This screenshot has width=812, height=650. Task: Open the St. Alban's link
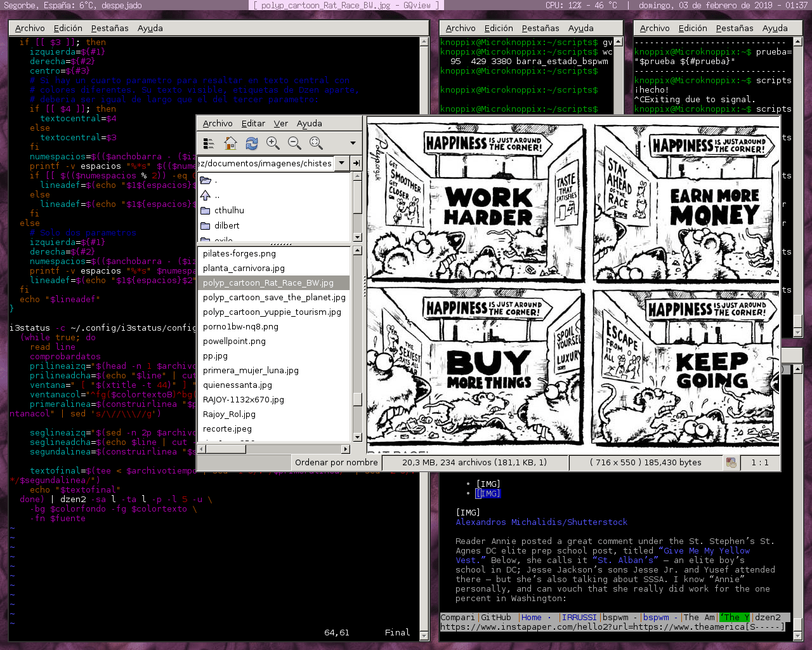click(x=625, y=560)
